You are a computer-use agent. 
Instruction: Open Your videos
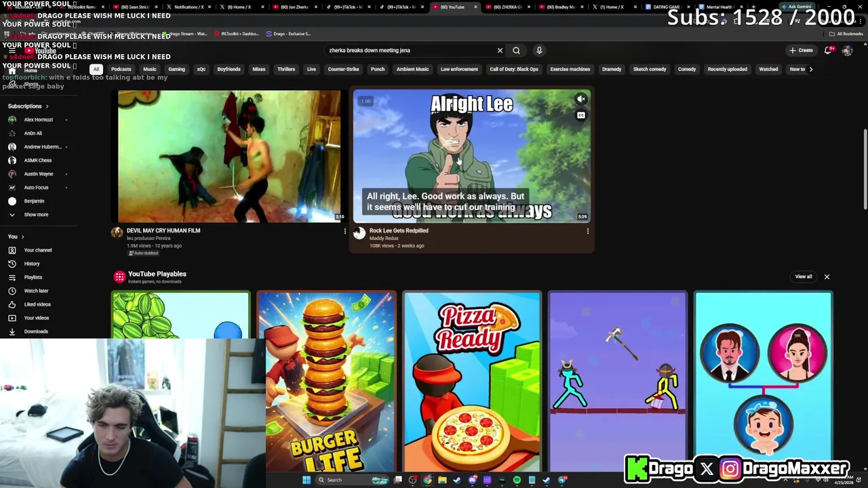coord(37,318)
